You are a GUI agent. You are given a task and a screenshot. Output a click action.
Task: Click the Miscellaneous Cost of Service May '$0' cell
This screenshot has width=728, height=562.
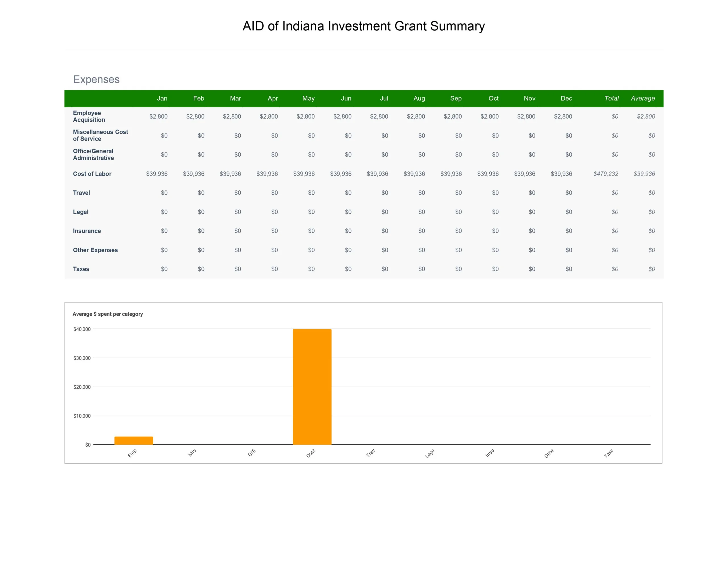tap(311, 136)
